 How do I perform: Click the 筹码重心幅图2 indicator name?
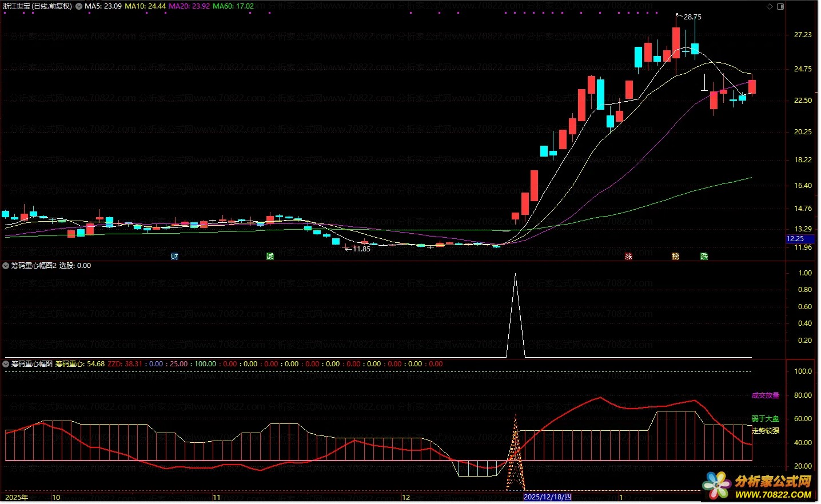coord(34,266)
